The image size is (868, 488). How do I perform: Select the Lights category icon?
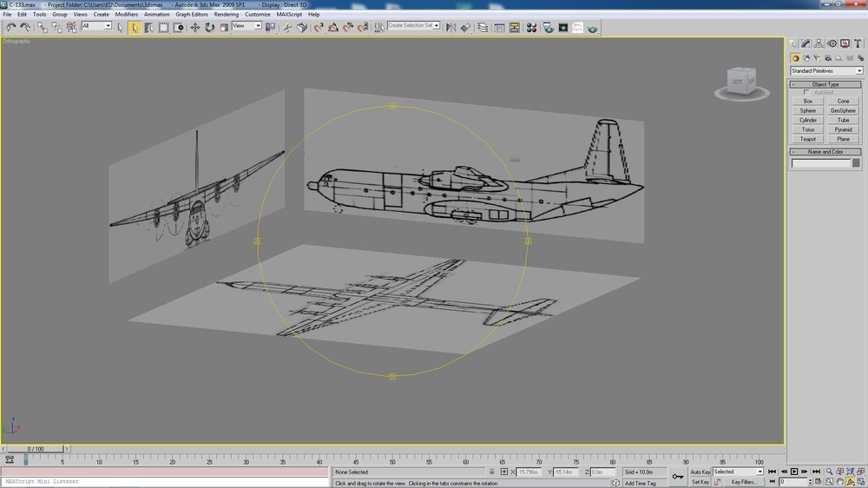pyautogui.click(x=817, y=58)
